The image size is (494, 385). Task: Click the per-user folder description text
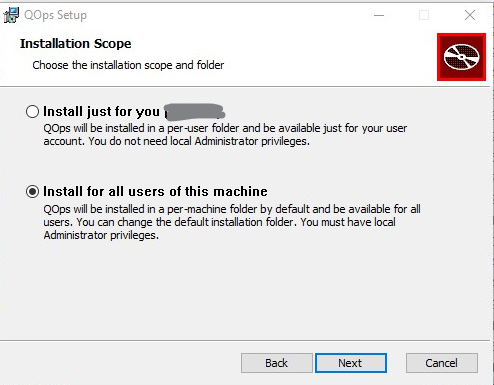pyautogui.click(x=225, y=135)
